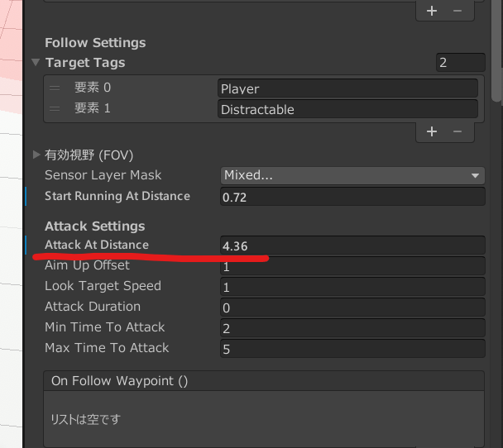
Task: Click the Aim Up Offset field
Action: coord(352,266)
